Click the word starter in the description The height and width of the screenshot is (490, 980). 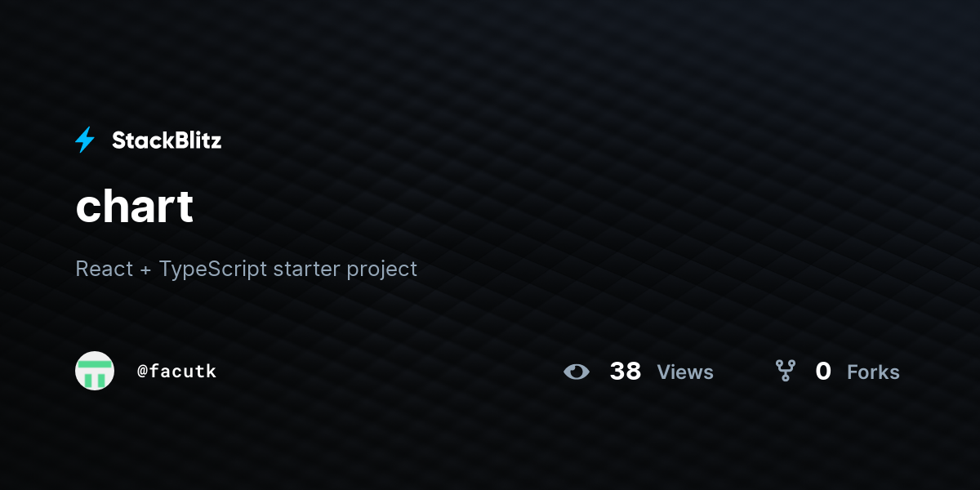[x=306, y=269]
